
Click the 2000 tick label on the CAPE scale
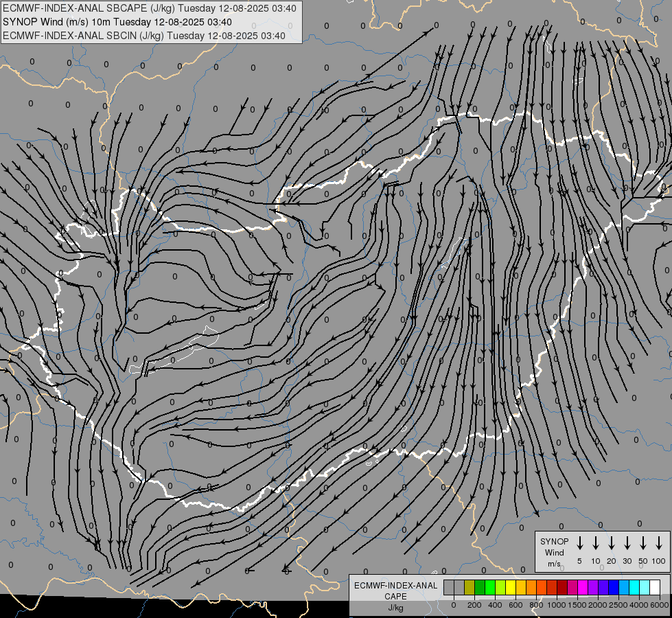[598, 605]
